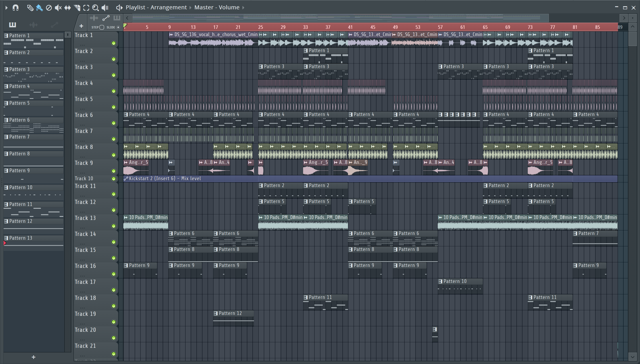
Task: Click bar 57 on the timeline ruler
Action: tap(440, 27)
